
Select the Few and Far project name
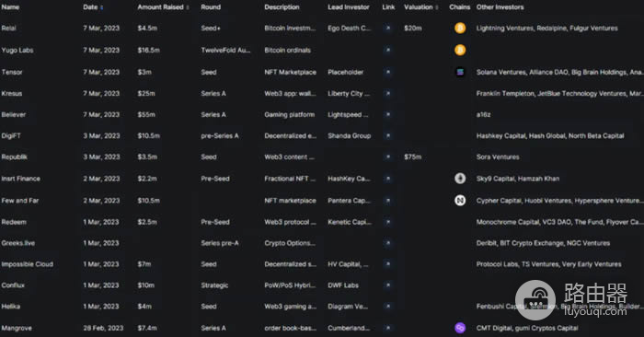click(x=20, y=201)
